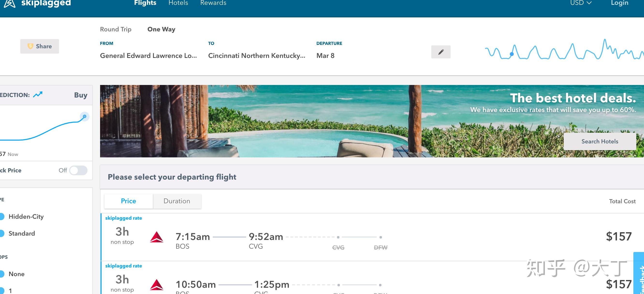644x294 pixels.
Task: Click the Buy prediction label
Action: [x=81, y=95]
